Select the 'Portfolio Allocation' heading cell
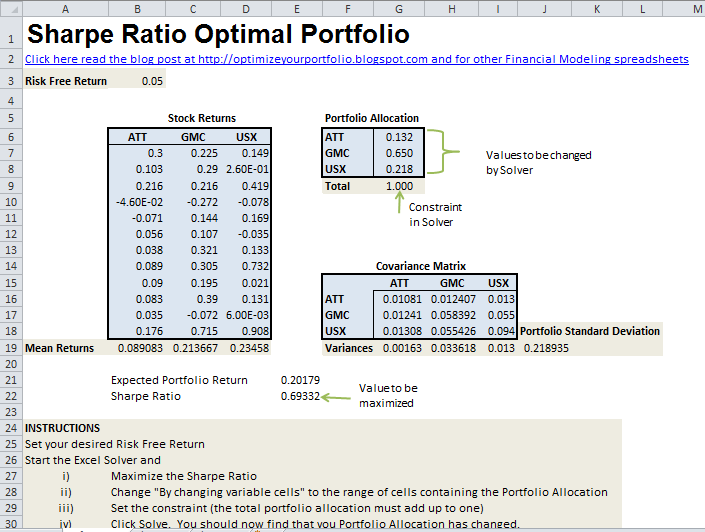 [372, 118]
